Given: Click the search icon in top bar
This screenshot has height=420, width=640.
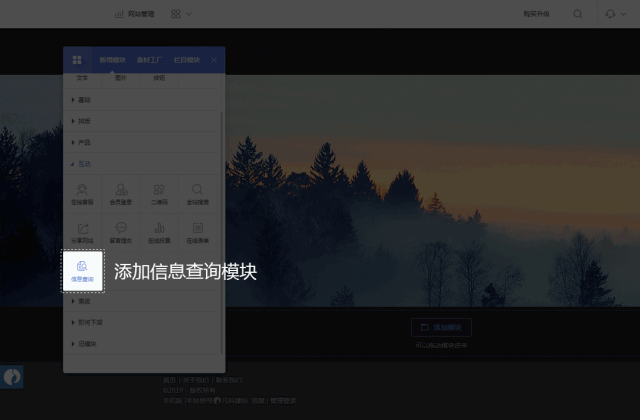Looking at the screenshot, I should pyautogui.click(x=577, y=14).
